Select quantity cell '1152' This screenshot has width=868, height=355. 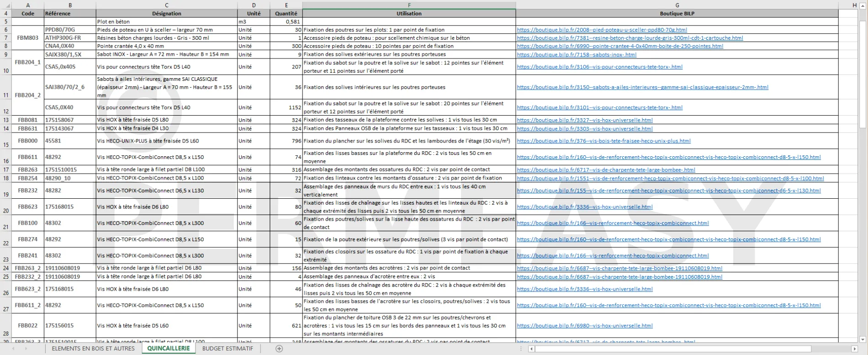click(286, 107)
